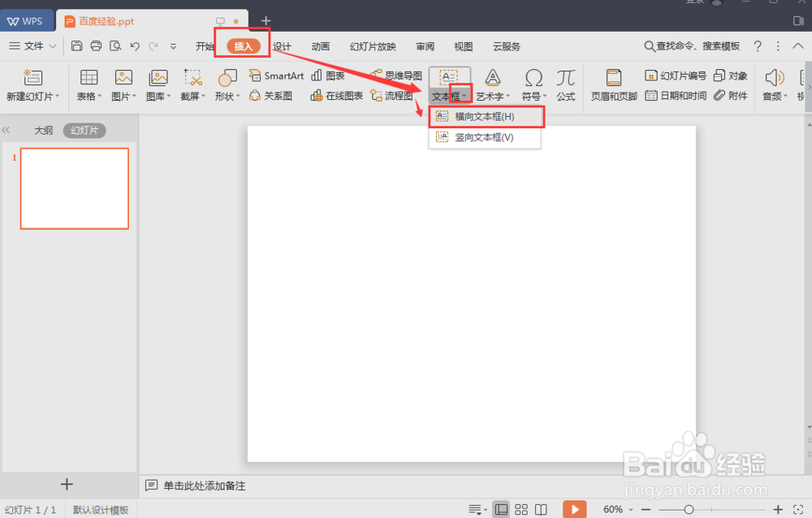Switch to the Animation (动画) tab
Image resolution: width=812 pixels, height=518 pixels.
[x=320, y=46]
